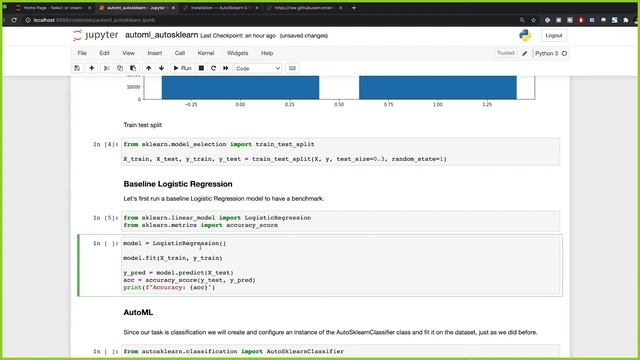Select the train_test_split import cell In [4]
The image size is (640, 360).
(340, 151)
